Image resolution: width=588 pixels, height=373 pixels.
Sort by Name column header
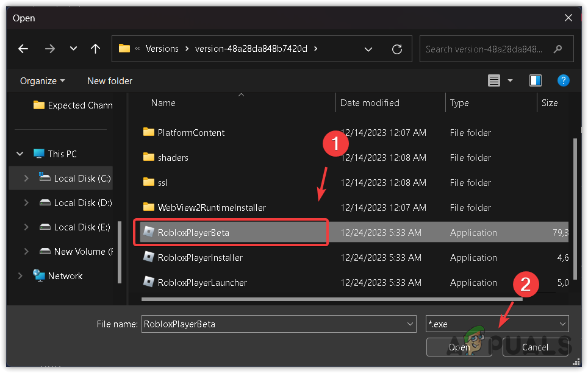(163, 103)
